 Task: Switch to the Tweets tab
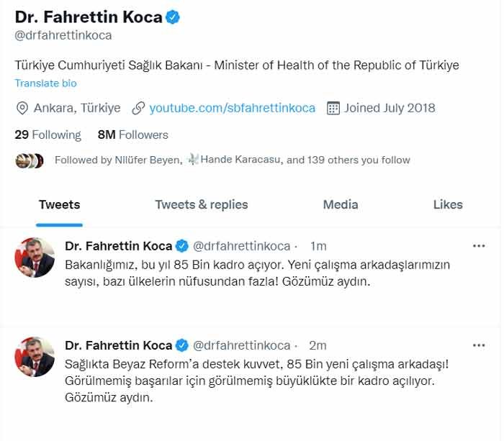tap(60, 205)
